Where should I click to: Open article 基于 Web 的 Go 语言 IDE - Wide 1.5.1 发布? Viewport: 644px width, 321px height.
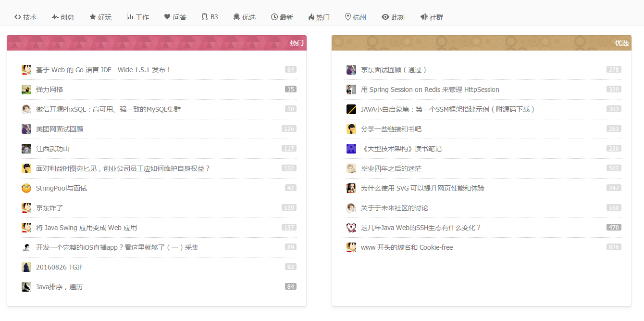click(x=103, y=70)
